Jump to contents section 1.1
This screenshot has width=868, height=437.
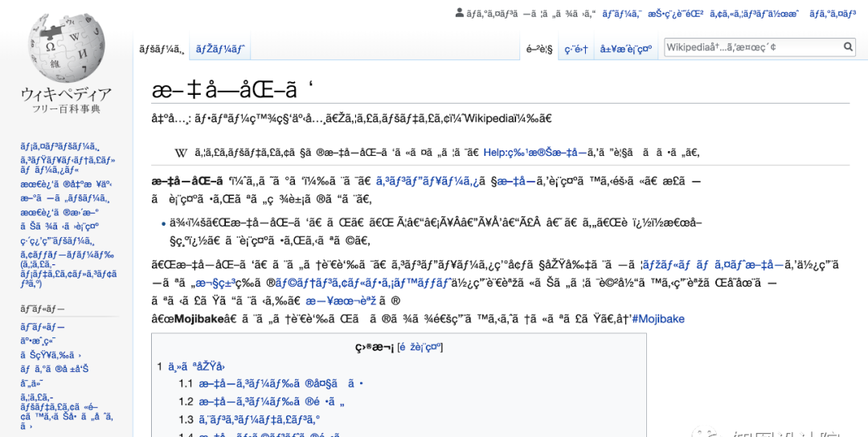(271, 384)
